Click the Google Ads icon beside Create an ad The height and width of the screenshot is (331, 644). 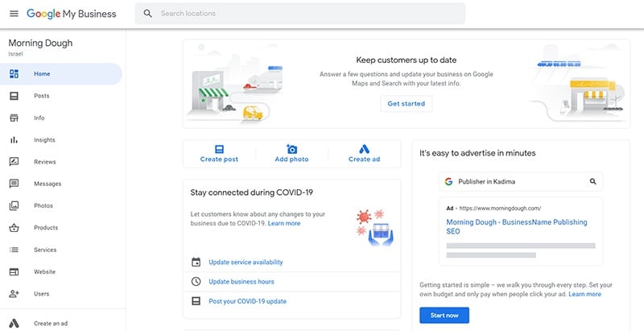[14, 323]
